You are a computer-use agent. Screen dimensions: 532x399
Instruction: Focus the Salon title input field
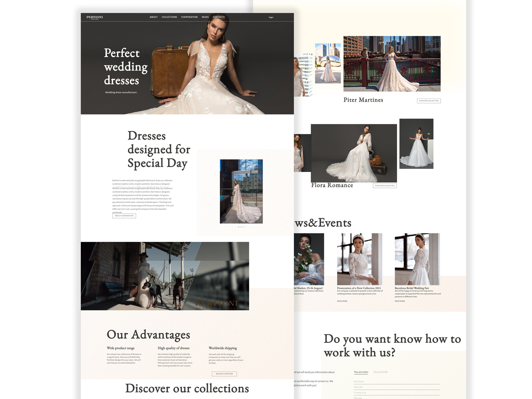click(x=396, y=387)
